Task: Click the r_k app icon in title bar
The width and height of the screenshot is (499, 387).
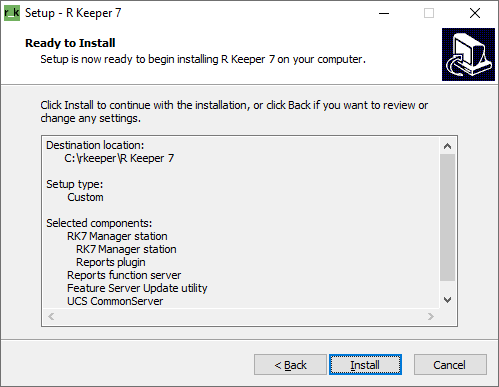Action: coord(12,13)
